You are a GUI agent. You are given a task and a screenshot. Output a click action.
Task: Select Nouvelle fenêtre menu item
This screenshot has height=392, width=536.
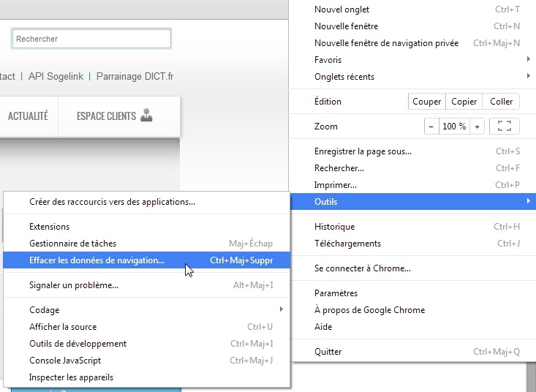click(x=412, y=26)
